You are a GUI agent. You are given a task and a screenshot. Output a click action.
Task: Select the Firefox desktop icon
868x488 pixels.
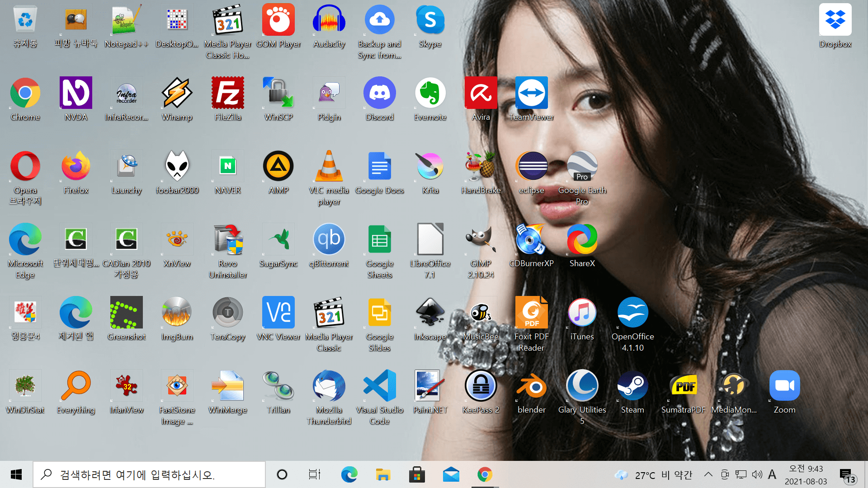76,173
